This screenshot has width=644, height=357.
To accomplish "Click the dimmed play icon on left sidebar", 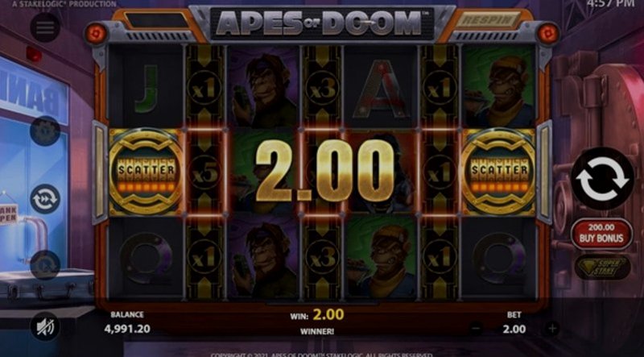I will (x=45, y=265).
